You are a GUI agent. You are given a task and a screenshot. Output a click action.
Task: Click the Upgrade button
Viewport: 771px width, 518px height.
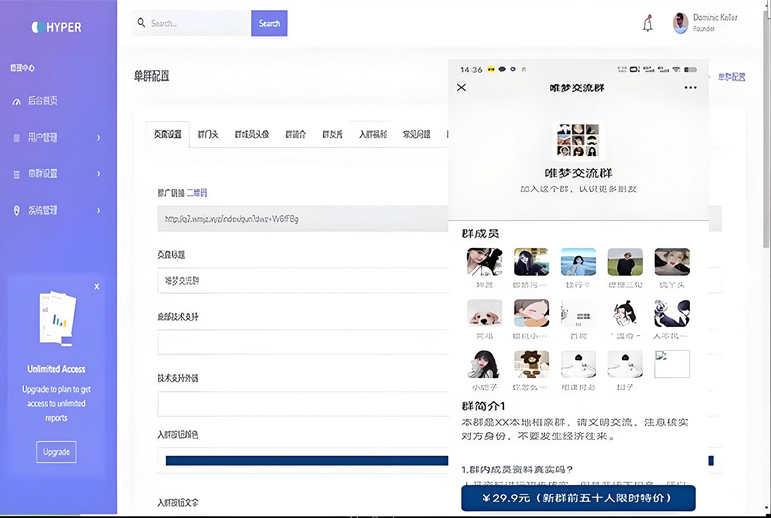[x=57, y=452]
